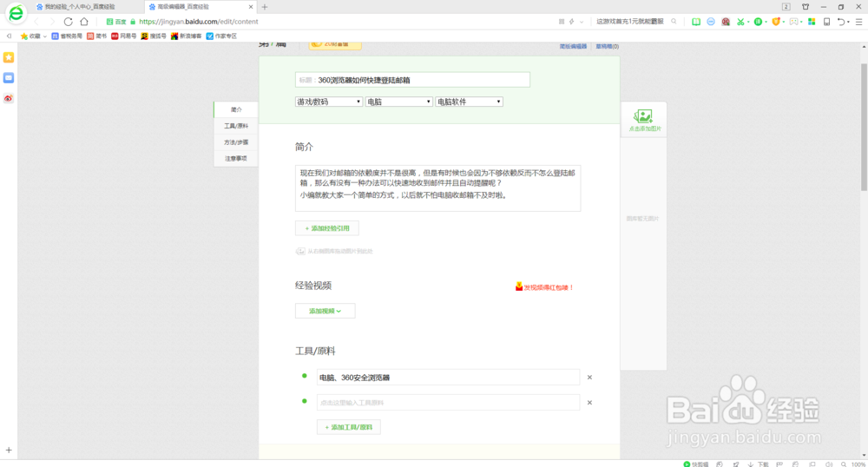Open the 电脑 subcategory dropdown
Screen dimensions: 868x467
click(398, 102)
